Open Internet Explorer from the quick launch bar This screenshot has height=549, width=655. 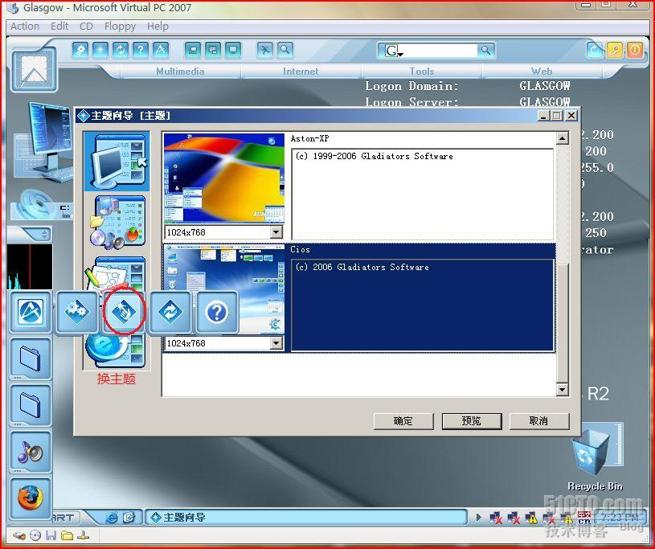[x=112, y=518]
